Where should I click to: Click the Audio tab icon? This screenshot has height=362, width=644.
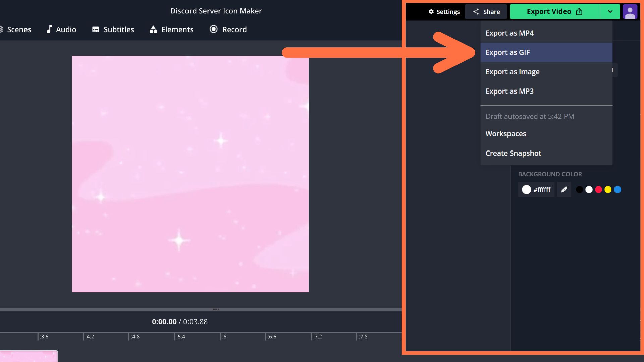click(x=49, y=29)
